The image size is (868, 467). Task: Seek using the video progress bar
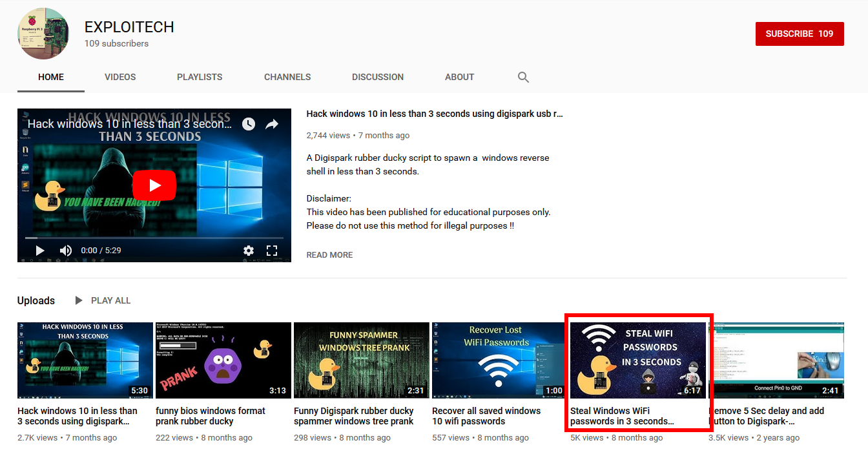[x=154, y=238]
